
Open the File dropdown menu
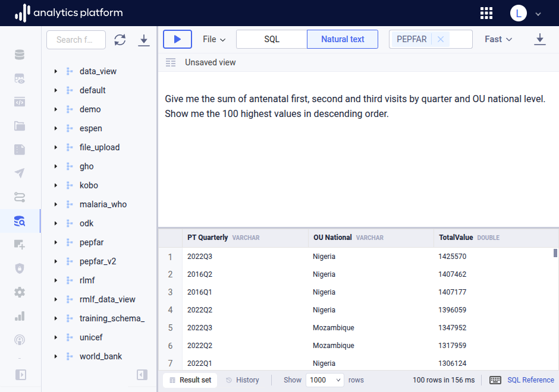click(x=214, y=39)
